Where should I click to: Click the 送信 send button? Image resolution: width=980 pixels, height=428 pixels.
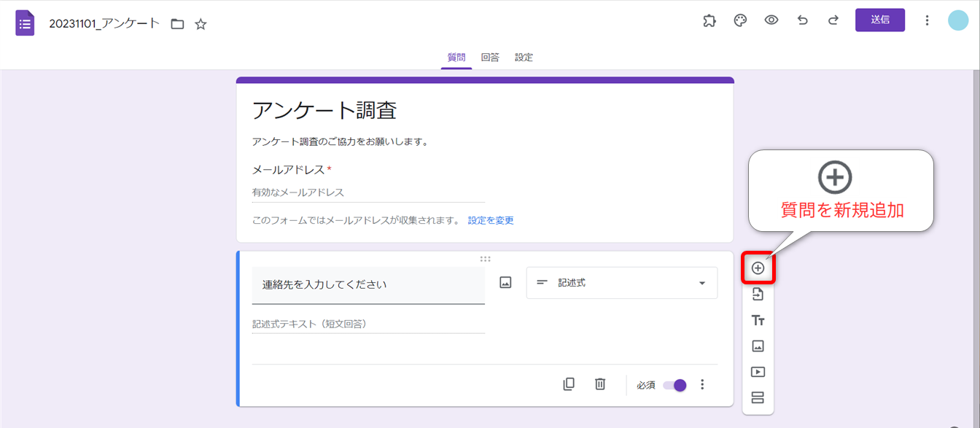pyautogui.click(x=879, y=20)
